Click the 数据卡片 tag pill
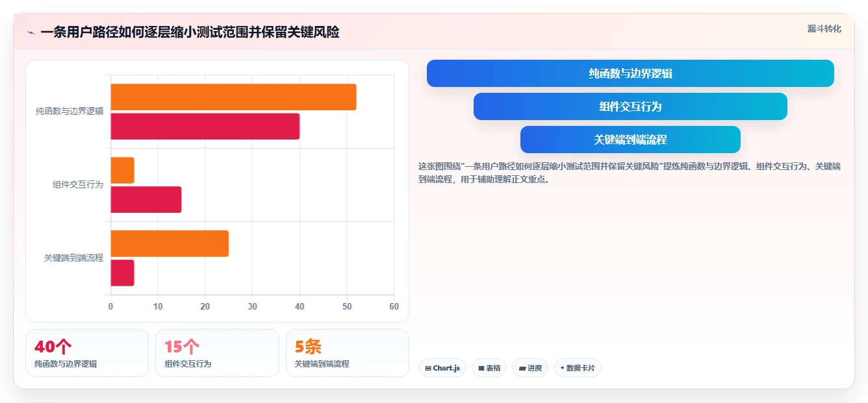Image resolution: width=868 pixels, height=403 pixels. [578, 368]
